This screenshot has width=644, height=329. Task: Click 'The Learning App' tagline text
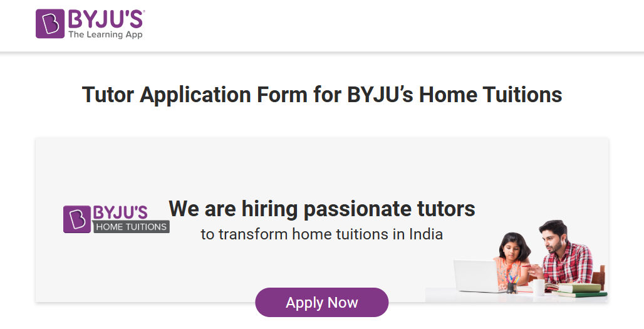pyautogui.click(x=105, y=34)
